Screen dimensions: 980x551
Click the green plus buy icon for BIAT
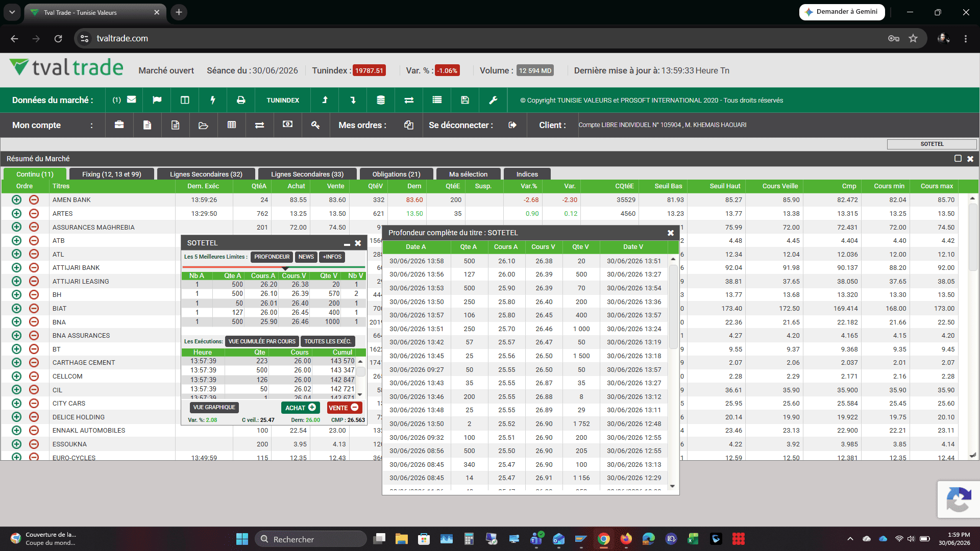(x=17, y=308)
